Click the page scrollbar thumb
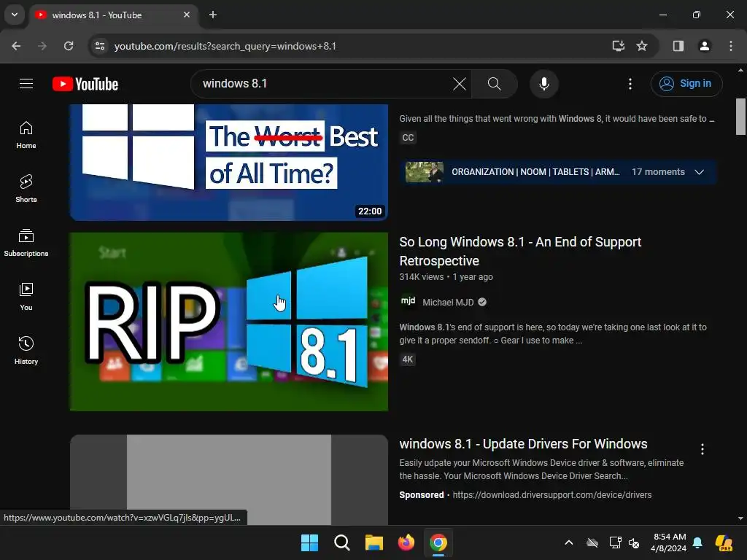 click(x=740, y=117)
